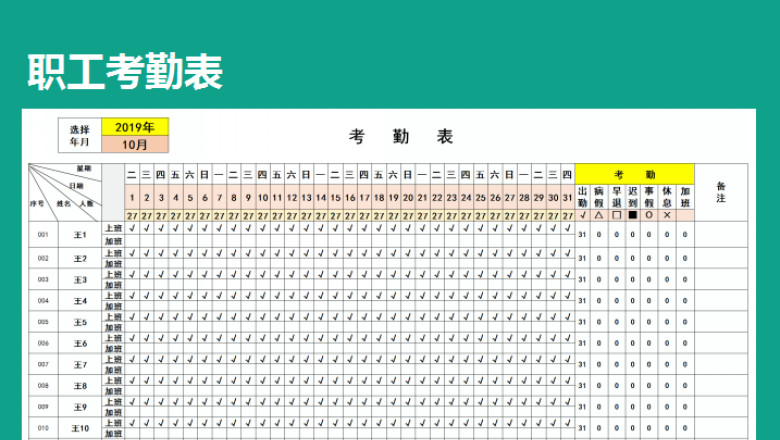Select employee name 王3
Image resolution: width=780 pixels, height=440 pixels.
[x=80, y=279]
